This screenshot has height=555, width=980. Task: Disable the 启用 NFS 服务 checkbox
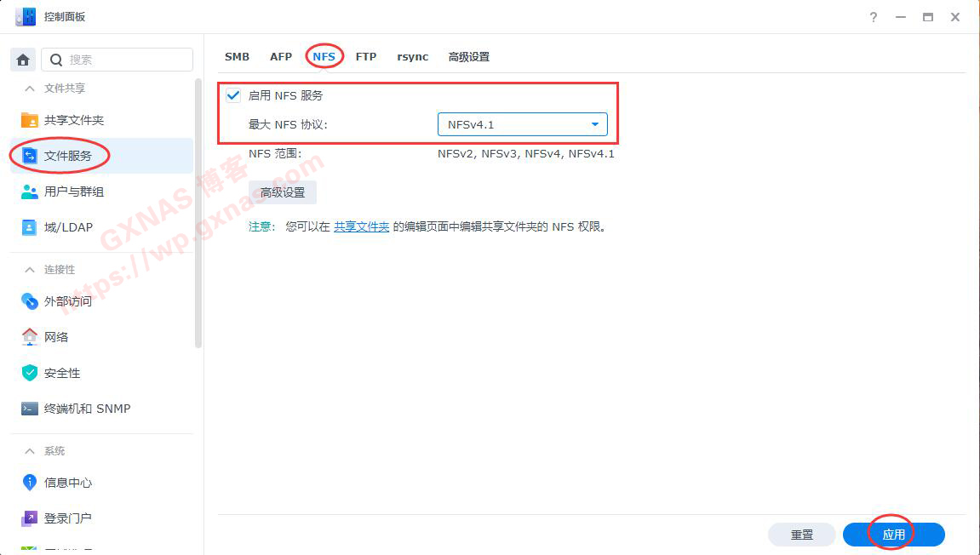[x=233, y=96]
